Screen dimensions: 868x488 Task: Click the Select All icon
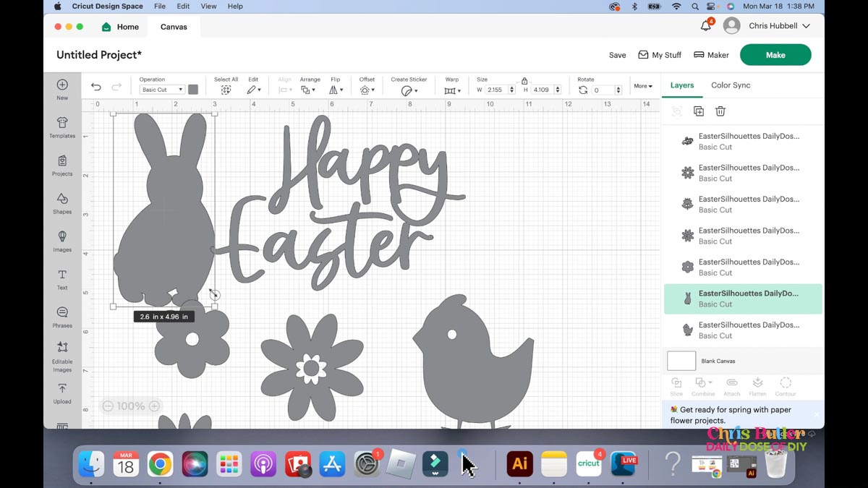coord(226,90)
